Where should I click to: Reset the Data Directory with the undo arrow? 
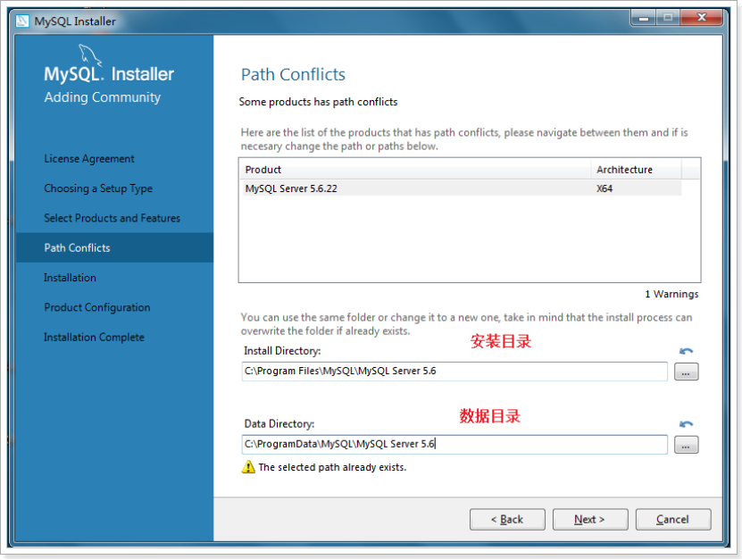(x=686, y=423)
